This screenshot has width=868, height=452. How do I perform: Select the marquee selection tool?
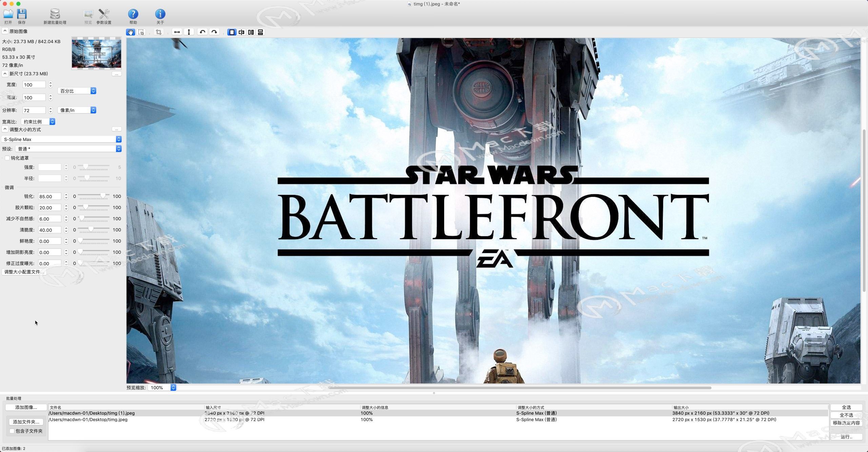pos(141,32)
